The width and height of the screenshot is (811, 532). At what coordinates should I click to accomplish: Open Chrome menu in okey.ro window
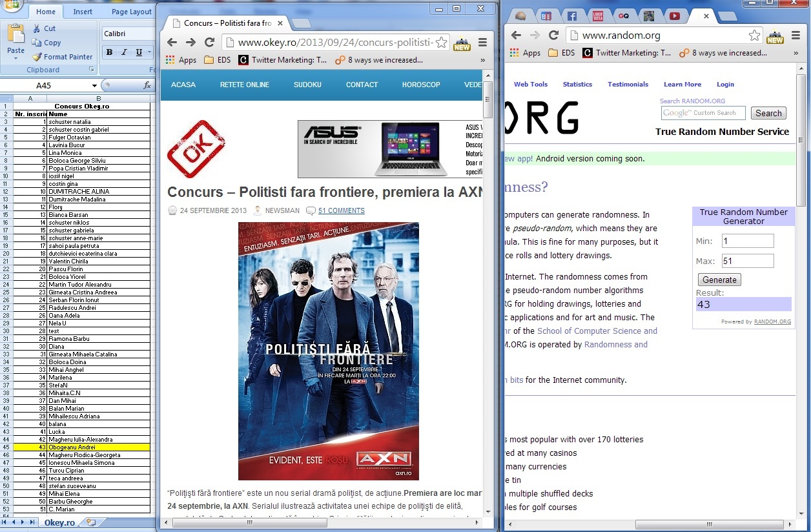pyautogui.click(x=482, y=43)
